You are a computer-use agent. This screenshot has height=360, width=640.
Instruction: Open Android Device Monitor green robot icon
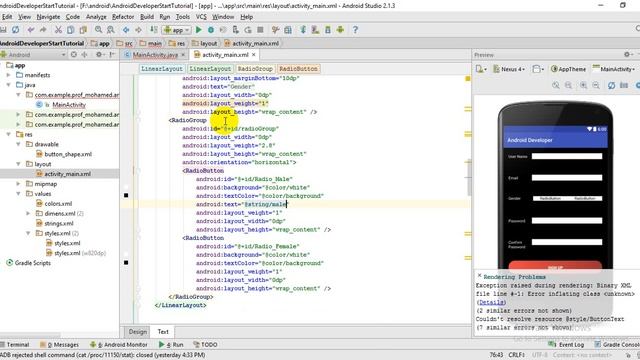(x=340, y=30)
